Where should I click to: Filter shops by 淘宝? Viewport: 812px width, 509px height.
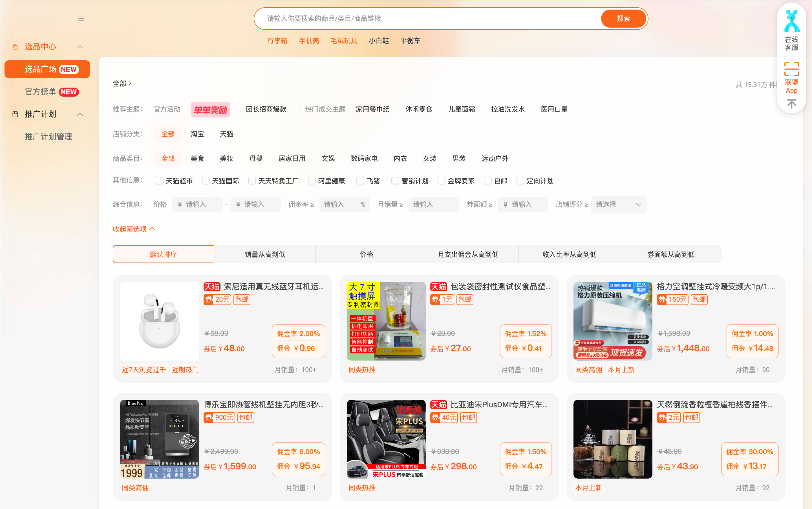click(197, 134)
